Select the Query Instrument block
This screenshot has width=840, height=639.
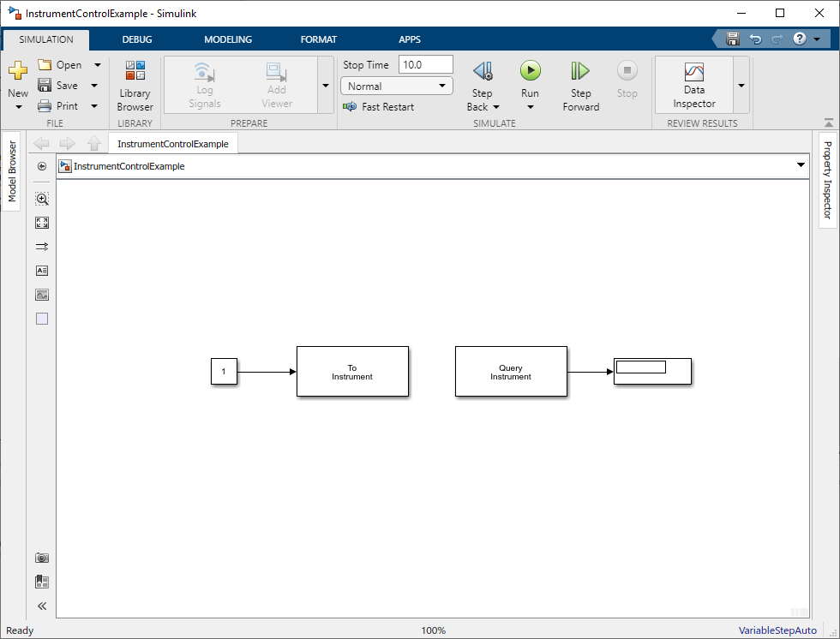(x=511, y=372)
